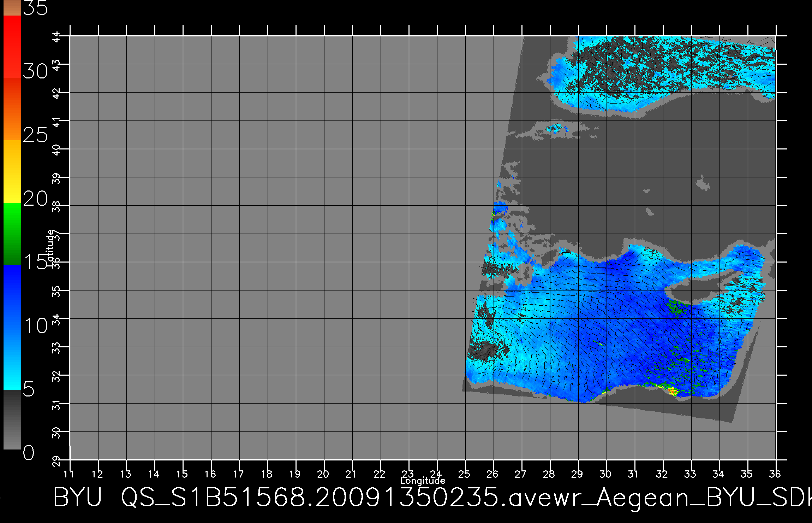
Task: Click the 25 colorbar scale label
Action: coord(35,135)
